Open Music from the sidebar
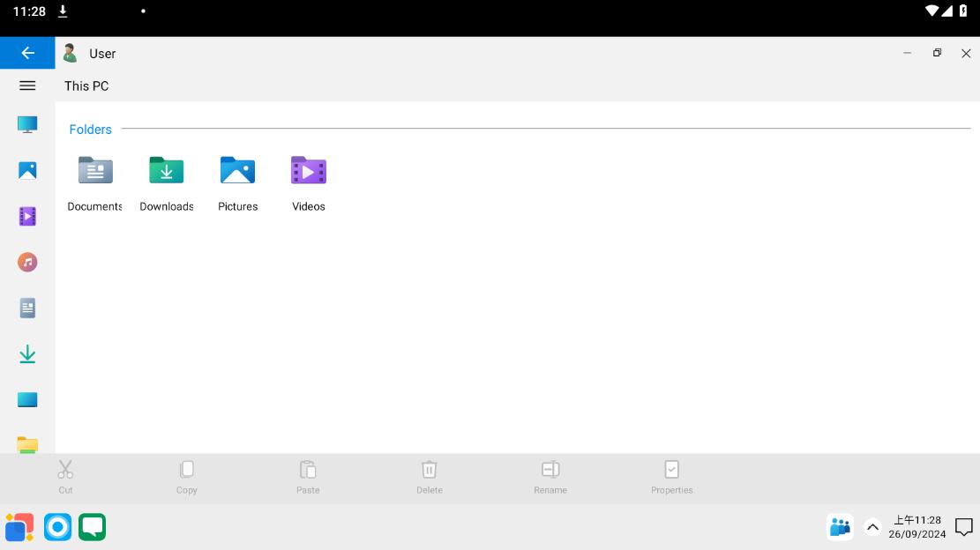The width and height of the screenshot is (980, 550). pyautogui.click(x=27, y=262)
